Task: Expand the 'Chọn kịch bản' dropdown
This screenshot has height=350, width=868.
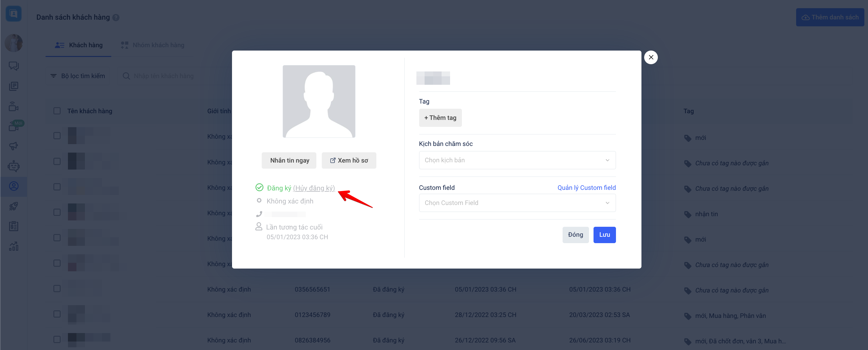Action: 517,160
